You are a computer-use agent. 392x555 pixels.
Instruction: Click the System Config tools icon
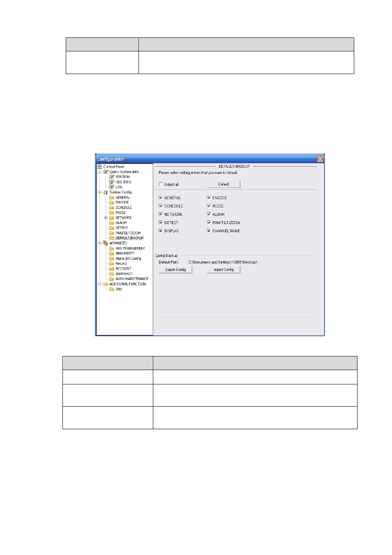106,192
